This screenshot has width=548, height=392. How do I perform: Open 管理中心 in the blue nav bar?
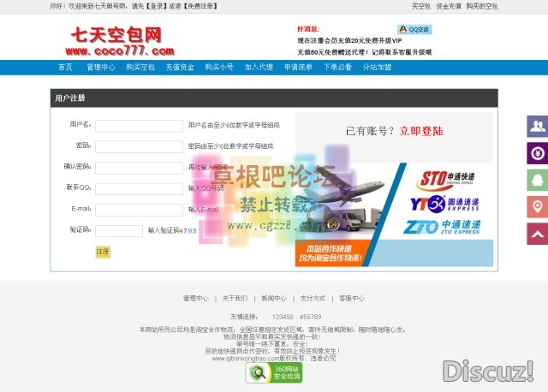pos(101,67)
